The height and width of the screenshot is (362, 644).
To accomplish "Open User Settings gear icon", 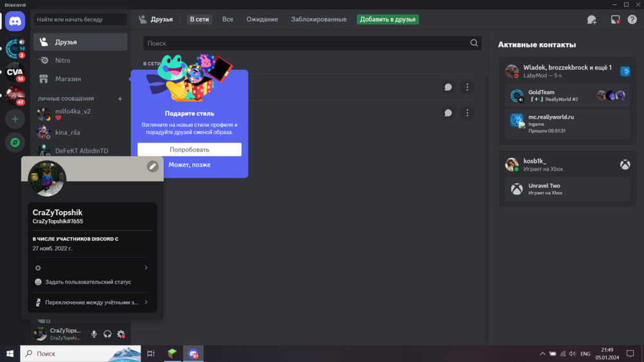I will 121,334.
